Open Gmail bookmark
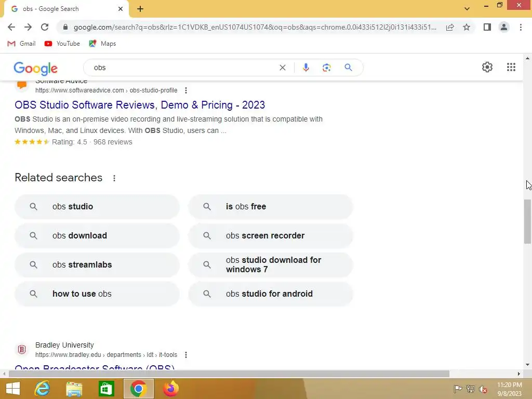Screen dimensions: 532x399 tap(21, 44)
